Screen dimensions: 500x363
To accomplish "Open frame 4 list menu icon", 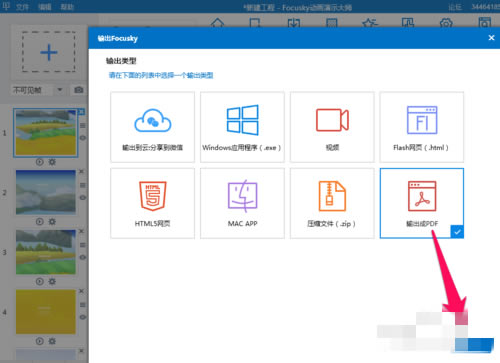I will (x=83, y=304).
